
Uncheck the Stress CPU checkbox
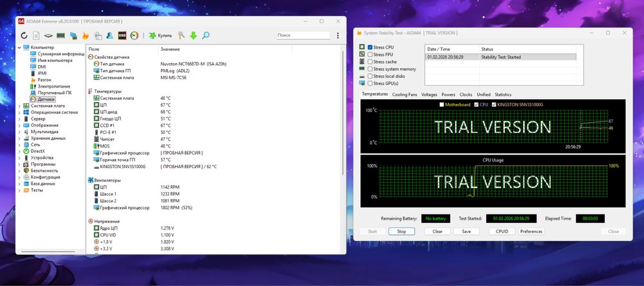[370, 48]
